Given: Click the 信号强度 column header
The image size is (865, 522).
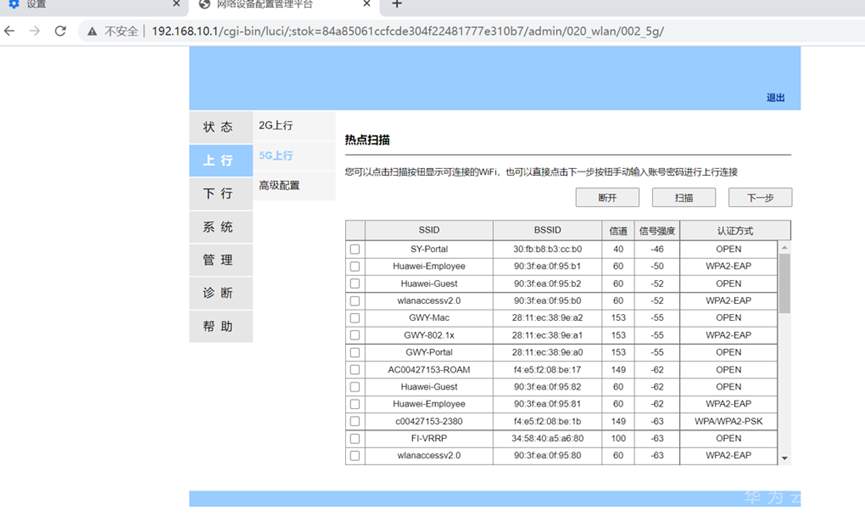Looking at the screenshot, I should [657, 230].
